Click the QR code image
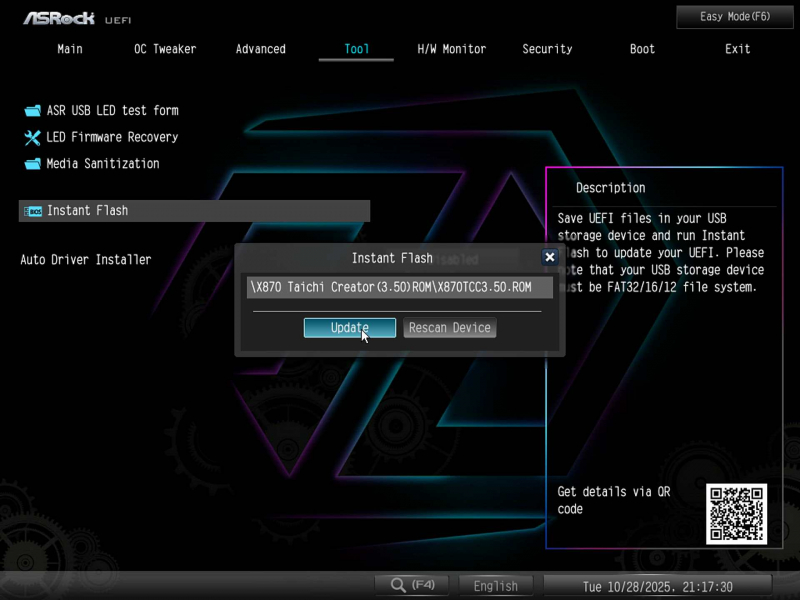The width and height of the screenshot is (800, 600). tap(736, 514)
